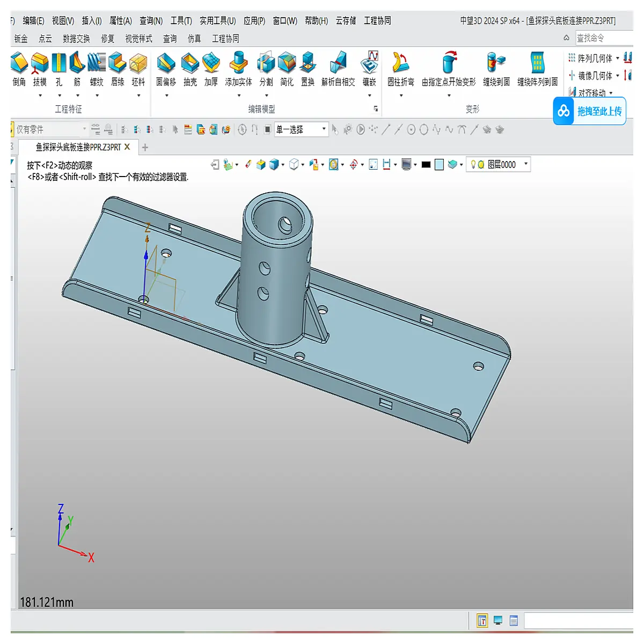Switch to the 仿真 ribbon tab
The image size is (644, 644).
tap(194, 39)
